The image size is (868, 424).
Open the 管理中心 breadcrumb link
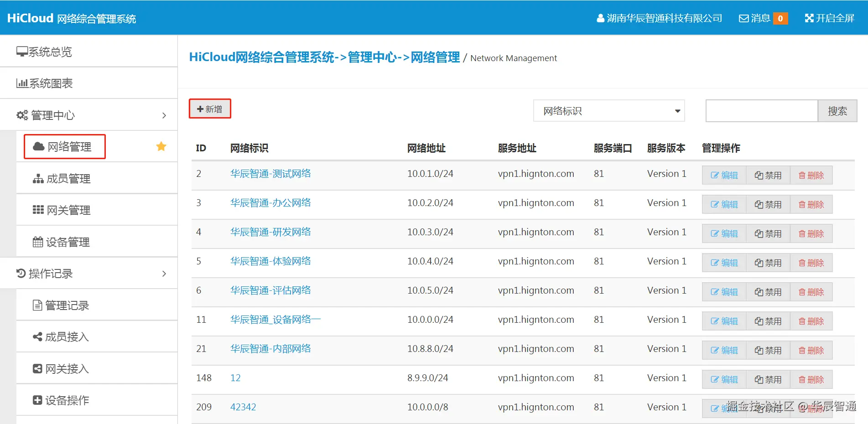[x=373, y=57]
